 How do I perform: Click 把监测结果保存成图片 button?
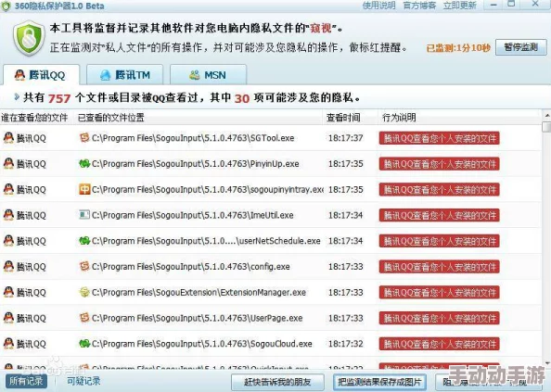pyautogui.click(x=379, y=382)
